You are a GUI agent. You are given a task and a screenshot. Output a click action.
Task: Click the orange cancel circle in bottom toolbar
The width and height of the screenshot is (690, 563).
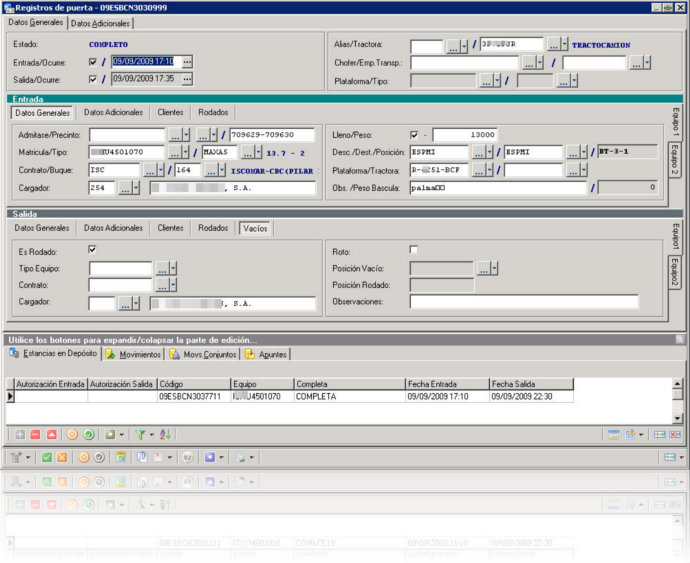[x=83, y=457]
